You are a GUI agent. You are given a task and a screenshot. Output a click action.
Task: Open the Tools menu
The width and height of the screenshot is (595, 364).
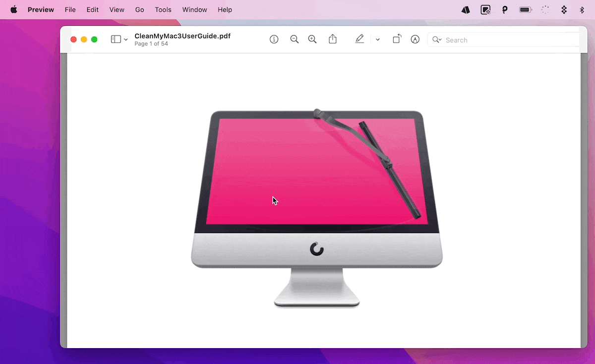pyautogui.click(x=163, y=9)
